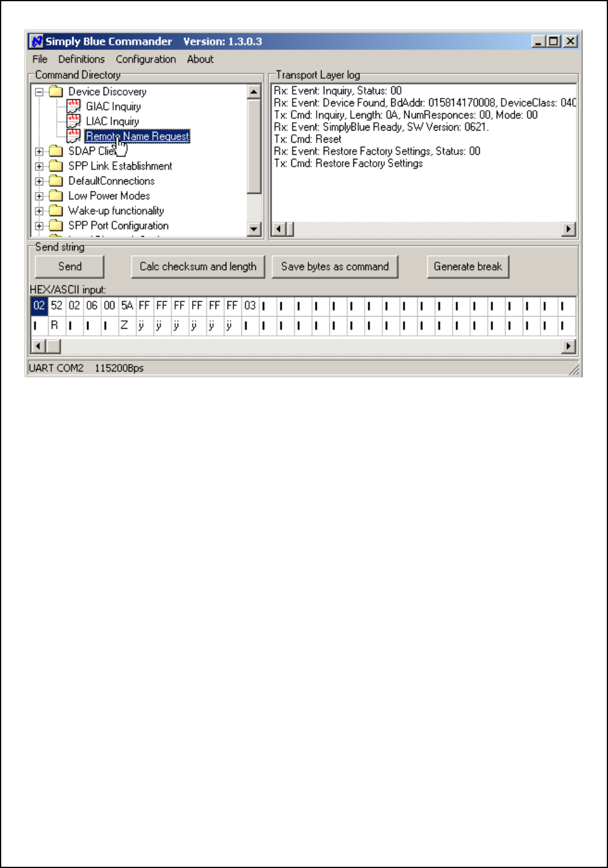608x868 pixels.
Task: Click Calc checksum and length button
Action: [198, 267]
